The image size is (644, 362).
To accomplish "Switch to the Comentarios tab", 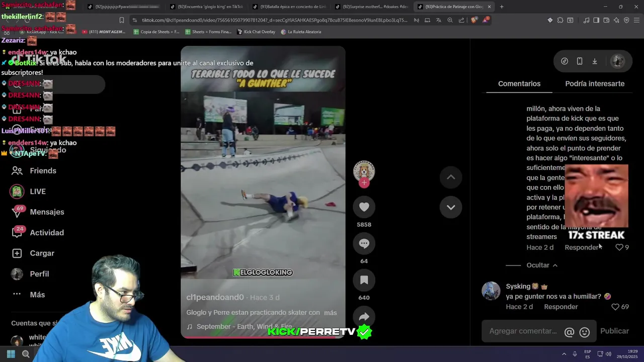I will tap(519, 83).
